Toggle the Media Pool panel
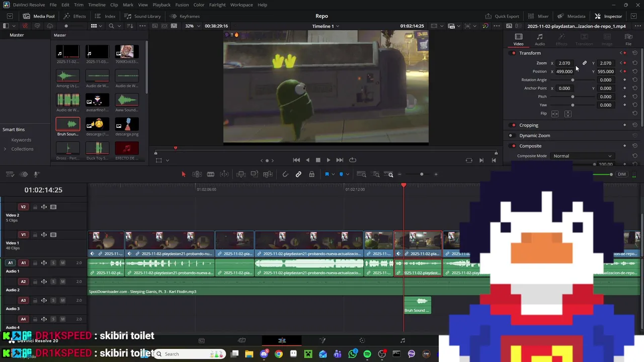This screenshot has width=644, height=362. (x=39, y=16)
